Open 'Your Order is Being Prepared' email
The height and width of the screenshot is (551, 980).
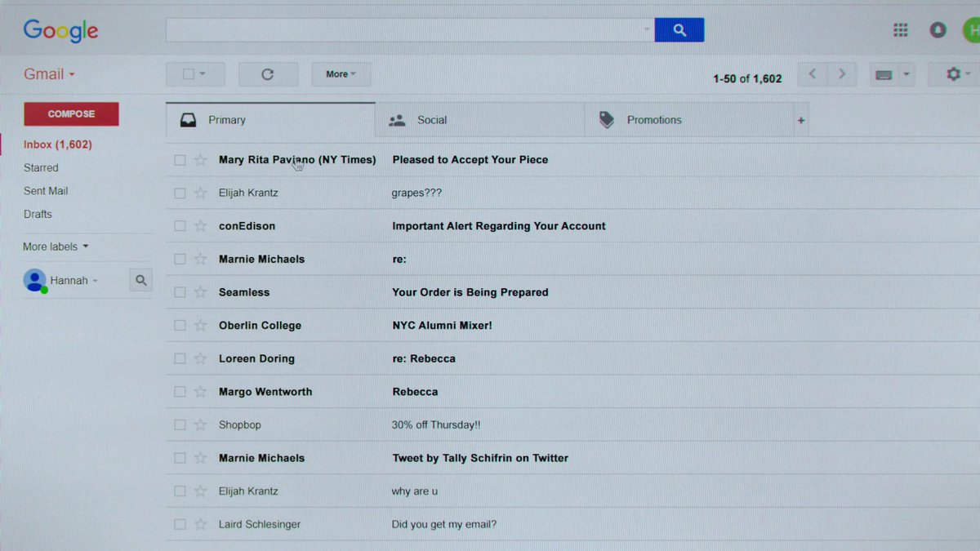[470, 292]
